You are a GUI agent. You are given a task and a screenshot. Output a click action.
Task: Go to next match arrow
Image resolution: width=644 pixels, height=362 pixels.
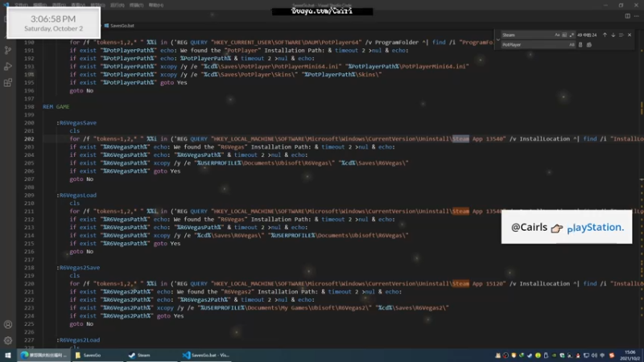[x=613, y=35]
